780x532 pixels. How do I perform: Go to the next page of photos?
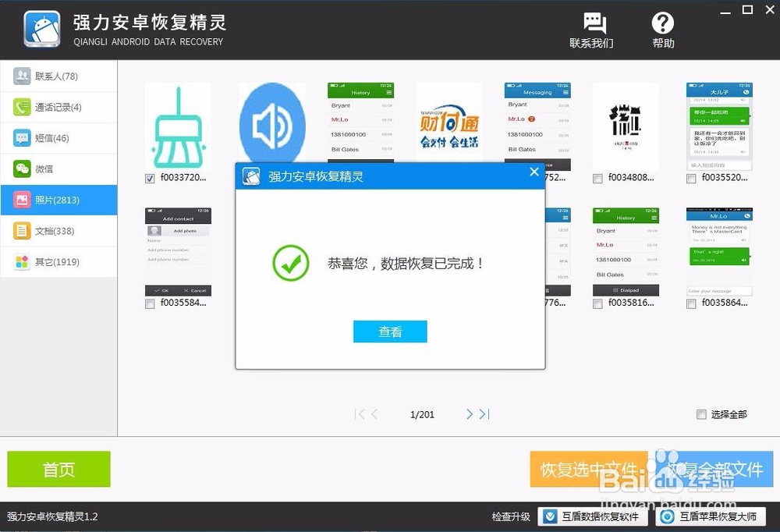[468, 414]
